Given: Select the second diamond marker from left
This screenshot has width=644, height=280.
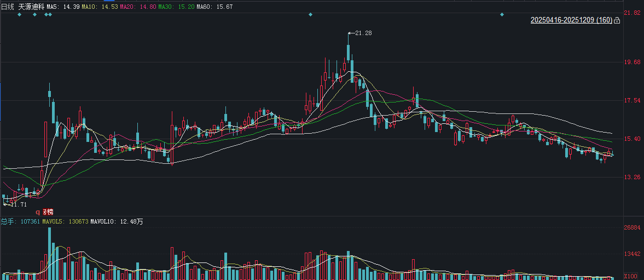Looking at the screenshot, I should click(x=34, y=14).
